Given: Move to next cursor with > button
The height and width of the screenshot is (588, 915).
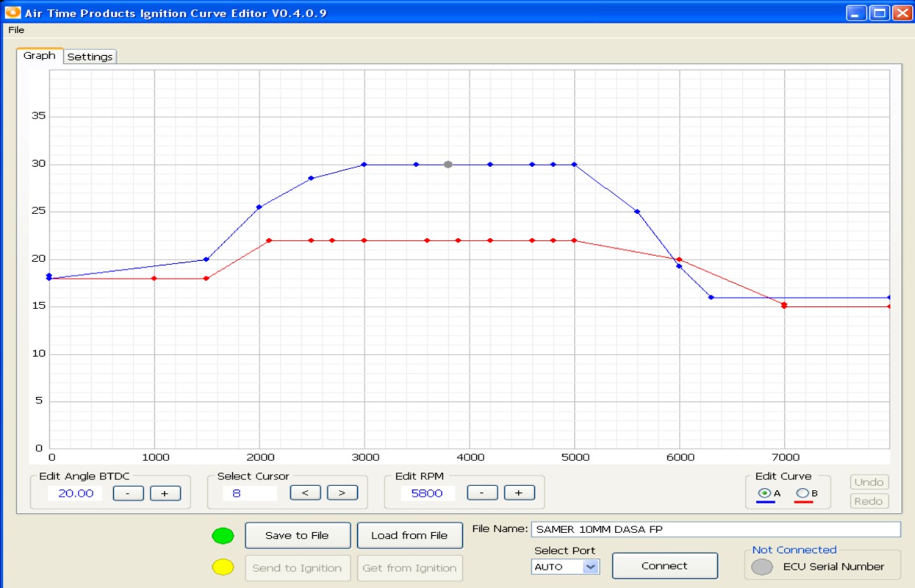Looking at the screenshot, I should coord(342,493).
